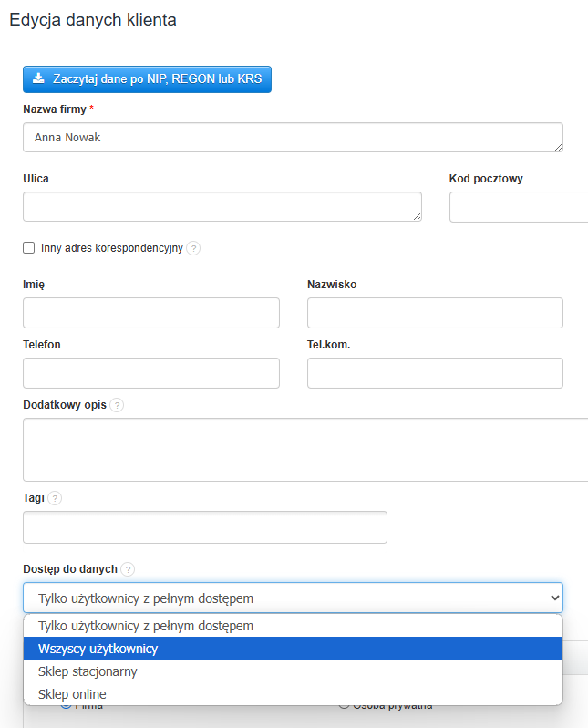Open the Dostęp do danych dropdown

(293, 598)
